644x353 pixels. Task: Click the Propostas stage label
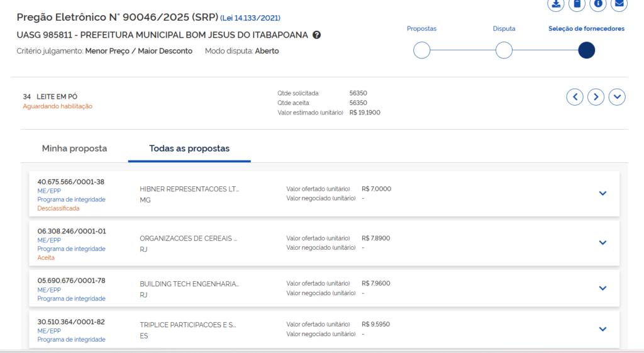pyautogui.click(x=422, y=29)
